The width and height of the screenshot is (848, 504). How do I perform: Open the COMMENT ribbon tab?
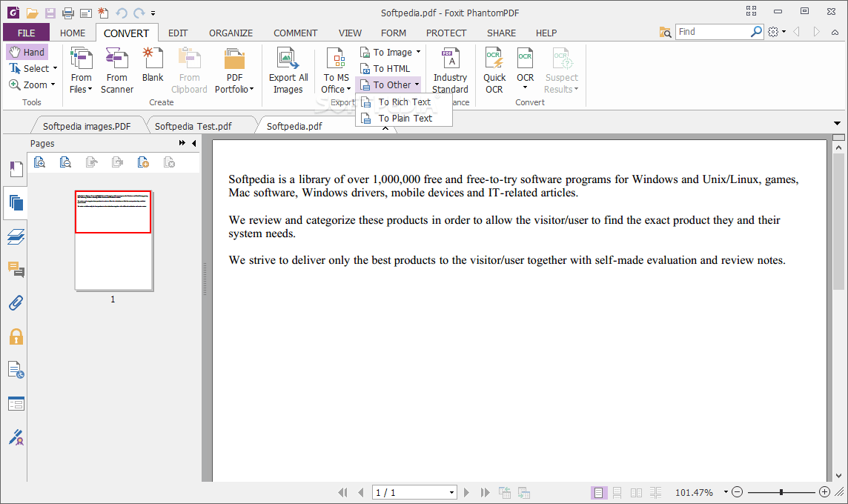pyautogui.click(x=295, y=33)
